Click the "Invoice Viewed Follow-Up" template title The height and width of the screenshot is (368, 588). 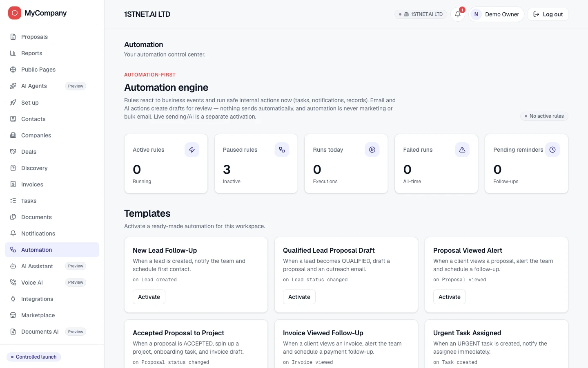pyautogui.click(x=323, y=333)
